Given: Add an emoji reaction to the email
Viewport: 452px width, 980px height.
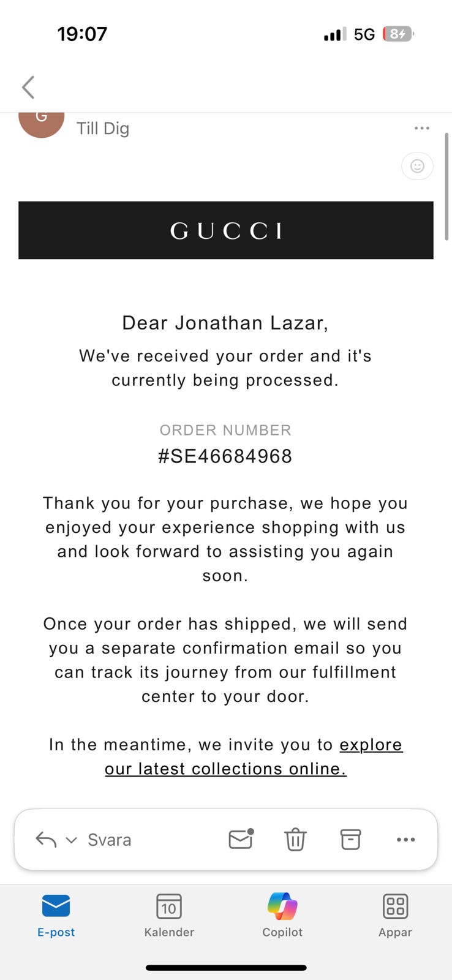Looking at the screenshot, I should click(417, 166).
